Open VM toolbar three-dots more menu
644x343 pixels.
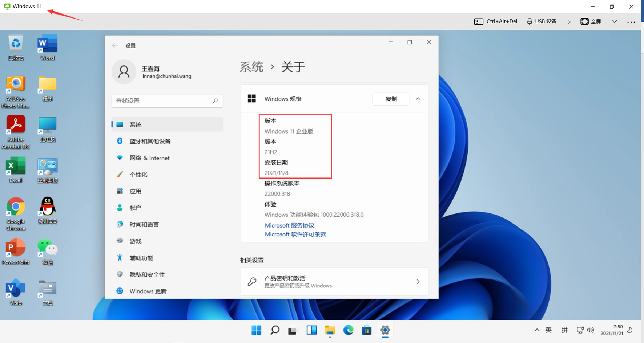point(631,22)
